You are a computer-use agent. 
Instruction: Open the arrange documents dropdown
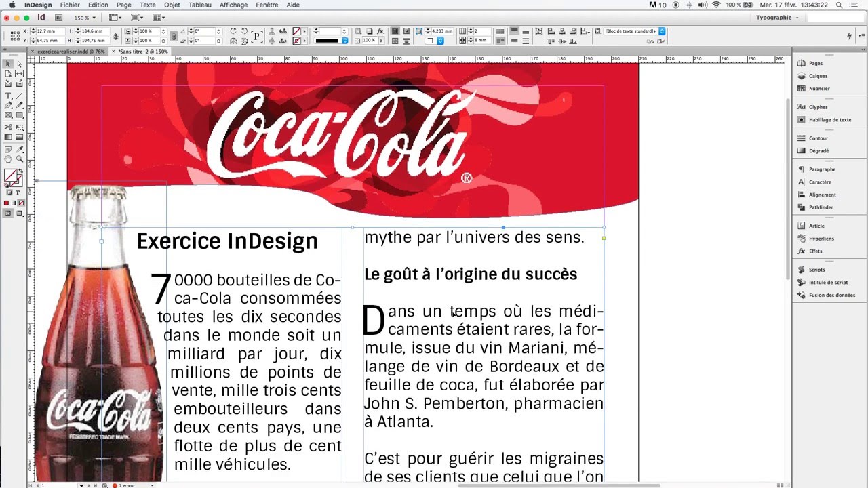tap(159, 18)
